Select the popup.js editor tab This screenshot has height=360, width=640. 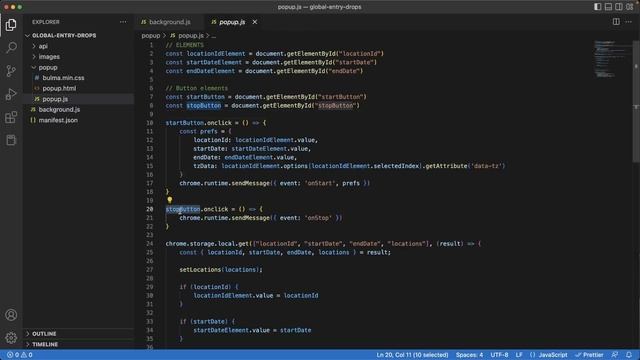pyautogui.click(x=232, y=22)
